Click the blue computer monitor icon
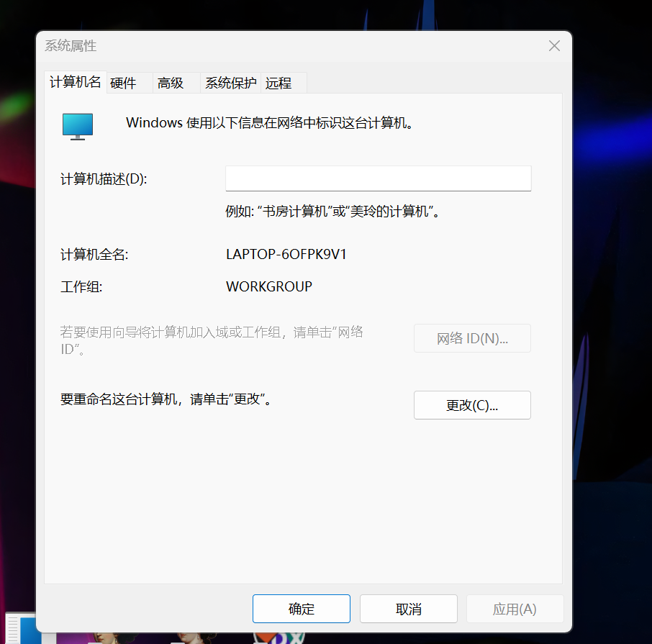 click(78, 125)
